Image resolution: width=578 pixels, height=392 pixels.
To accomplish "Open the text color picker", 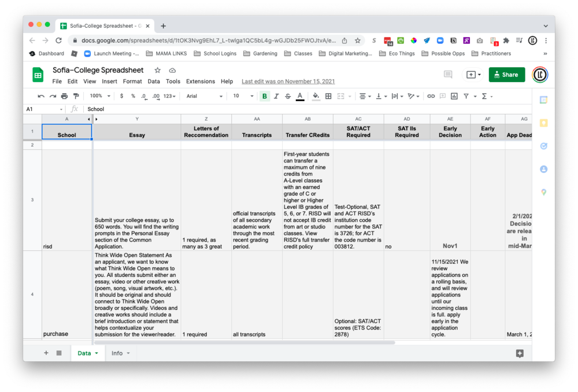I will tap(300, 96).
